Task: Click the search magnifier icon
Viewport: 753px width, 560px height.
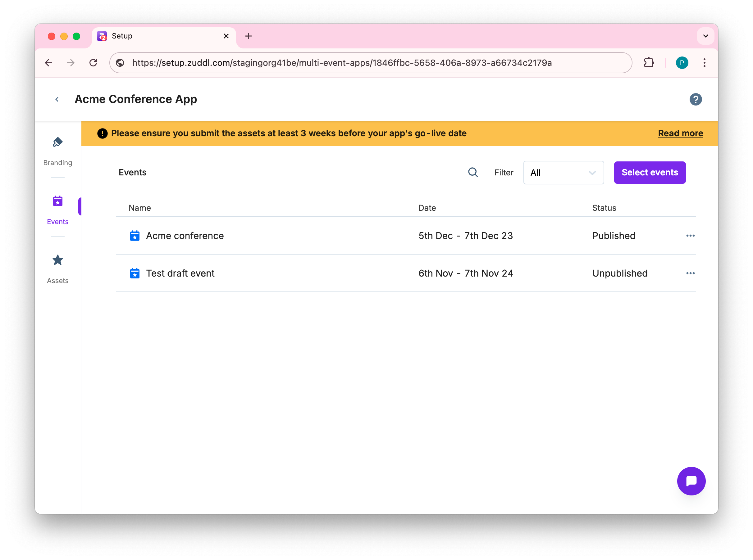Action: (x=473, y=173)
